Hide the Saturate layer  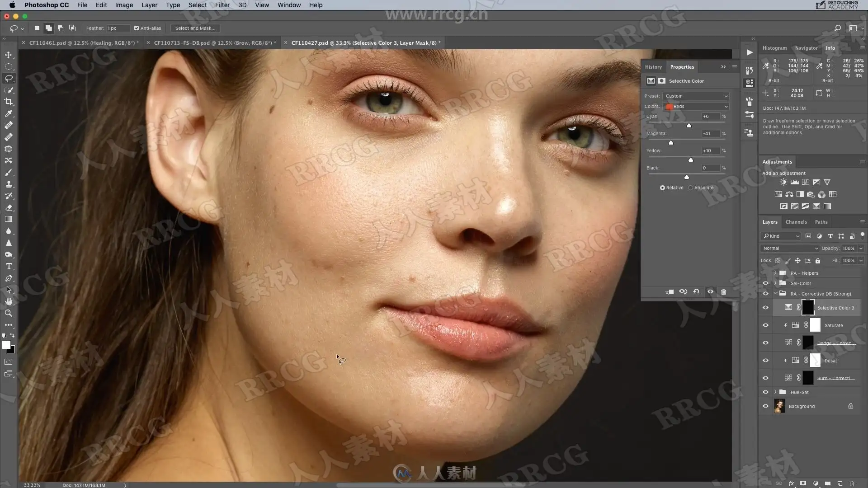[765, 325]
